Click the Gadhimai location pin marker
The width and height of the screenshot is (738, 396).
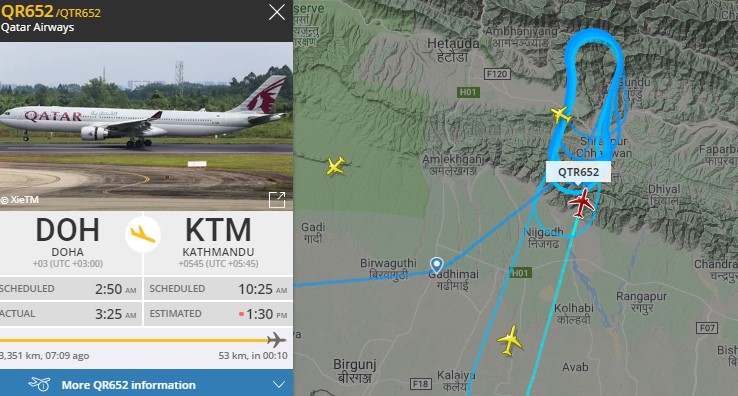point(437,265)
